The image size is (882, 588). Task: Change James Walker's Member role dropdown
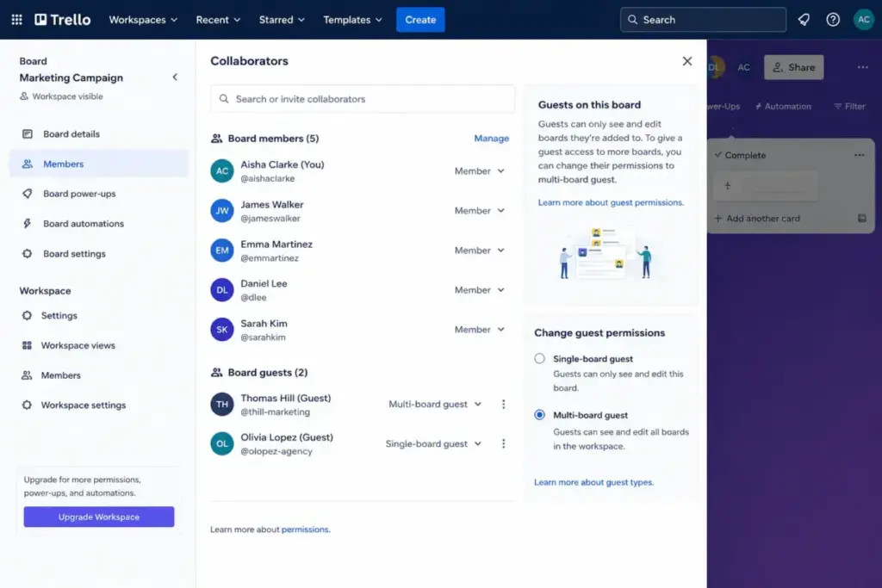pyautogui.click(x=479, y=211)
